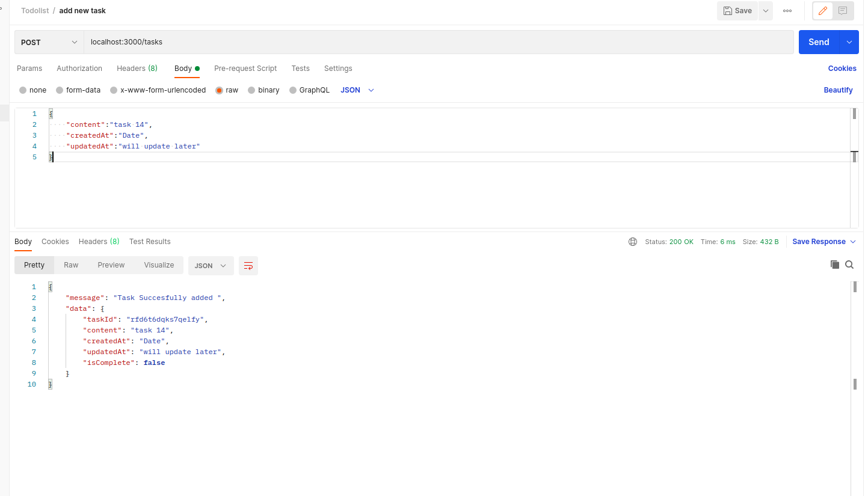Open the Pre-request Script tab
The height and width of the screenshot is (496, 868).
click(245, 69)
